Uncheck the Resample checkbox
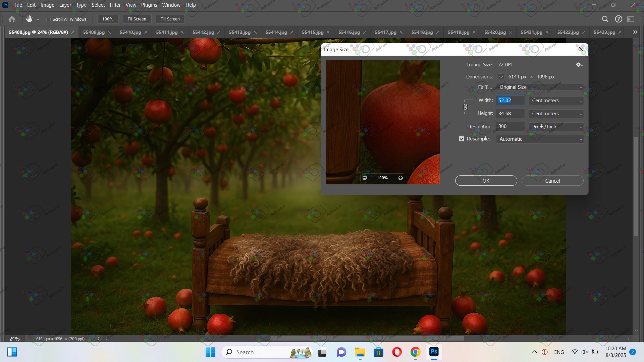The height and width of the screenshot is (362, 644). pyautogui.click(x=462, y=139)
